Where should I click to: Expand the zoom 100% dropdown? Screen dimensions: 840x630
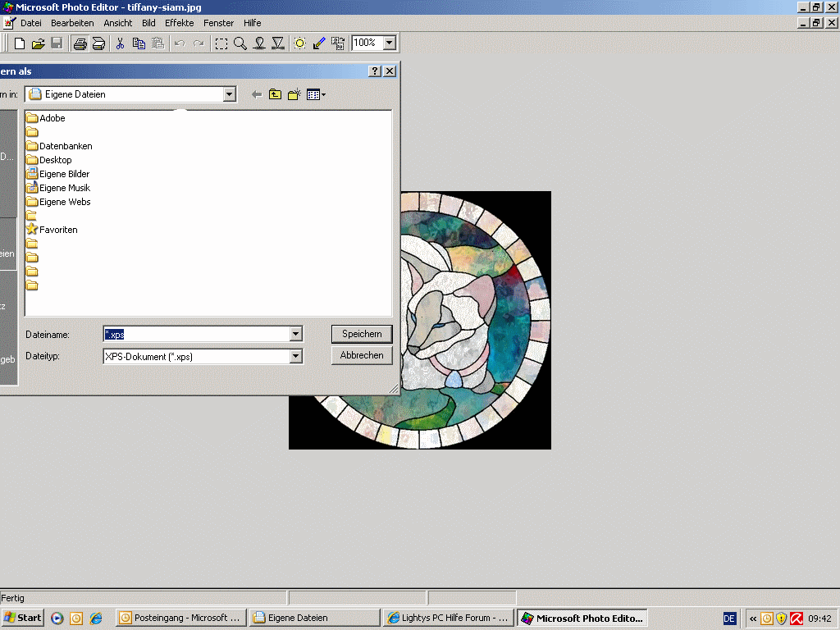pyautogui.click(x=390, y=43)
